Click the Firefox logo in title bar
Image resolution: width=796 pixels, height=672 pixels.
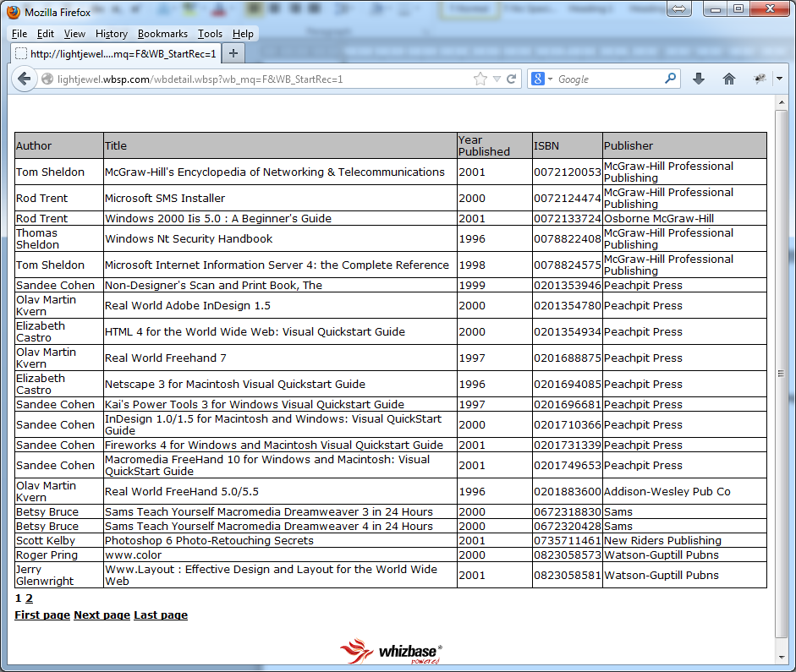[x=14, y=12]
